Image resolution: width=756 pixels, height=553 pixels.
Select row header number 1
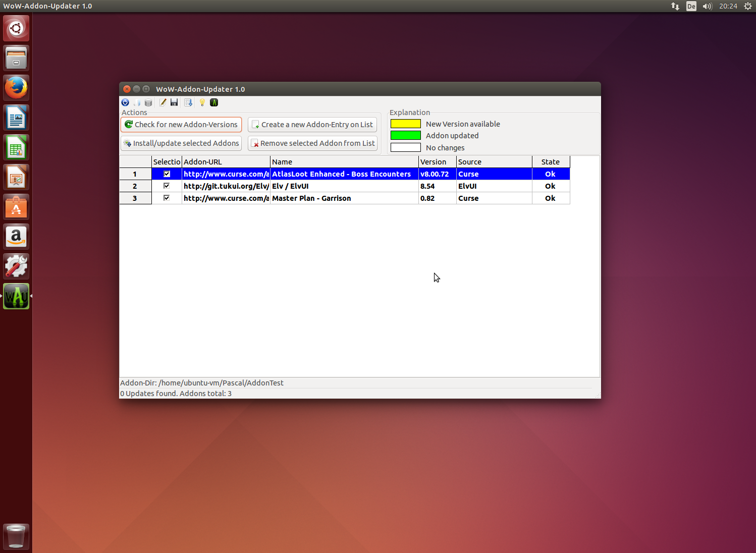point(135,174)
